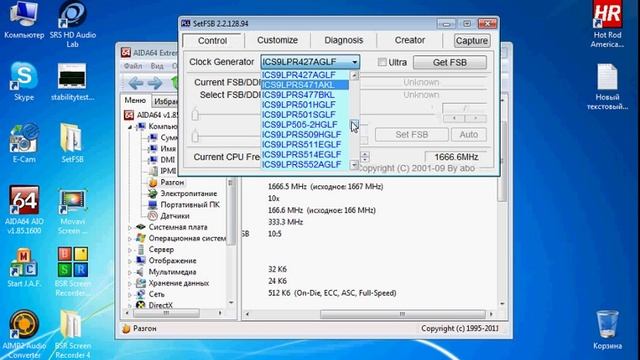Click the Capture button in SetFSB
The width and height of the screenshot is (640, 360).
point(471,40)
